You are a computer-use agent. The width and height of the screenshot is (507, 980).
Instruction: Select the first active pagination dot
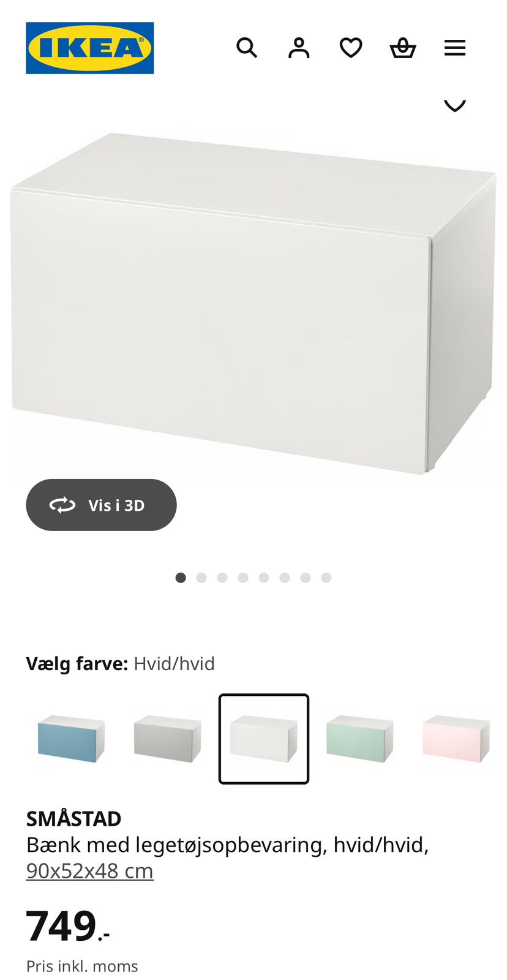(x=181, y=578)
